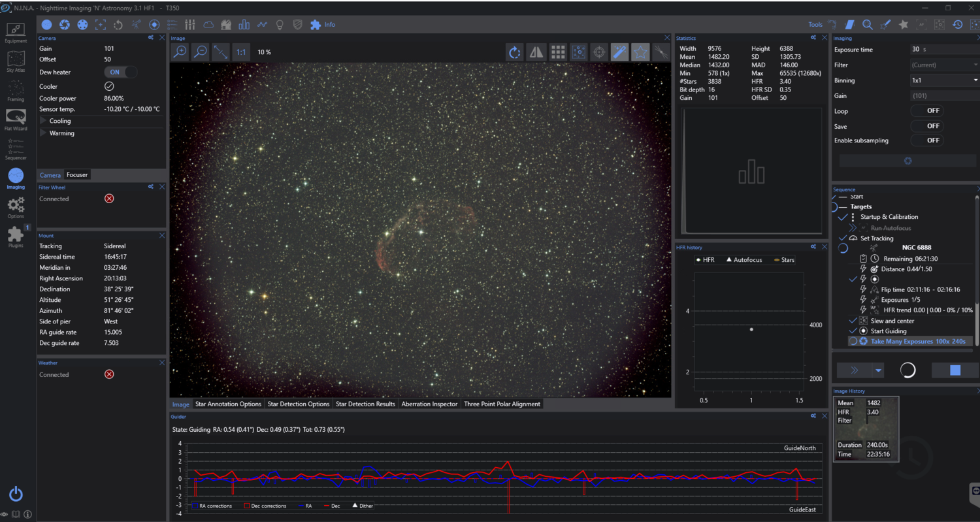
Task: Expand the Warming section
Action: (x=61, y=133)
